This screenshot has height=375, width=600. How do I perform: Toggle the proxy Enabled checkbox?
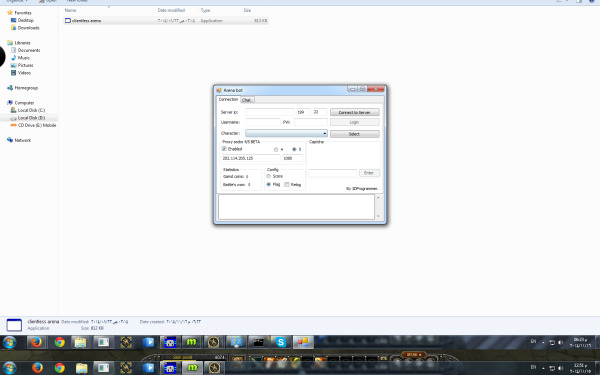pos(224,149)
